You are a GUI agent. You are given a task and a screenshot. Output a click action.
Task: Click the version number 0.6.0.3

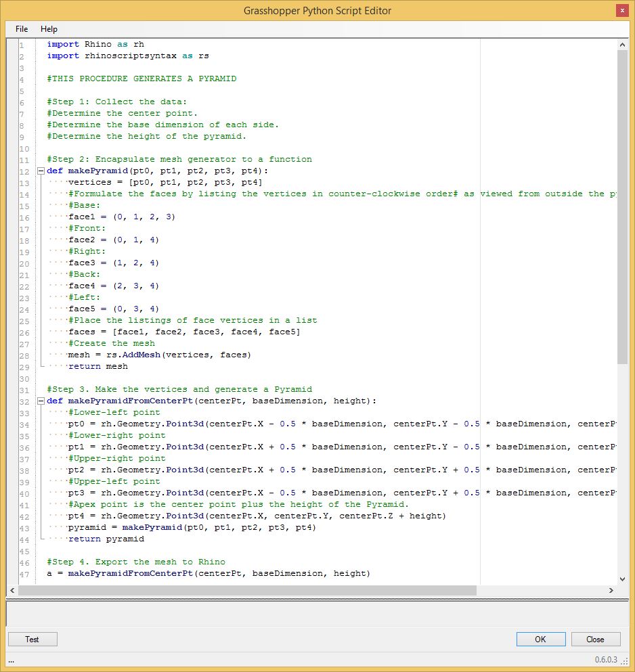606,660
